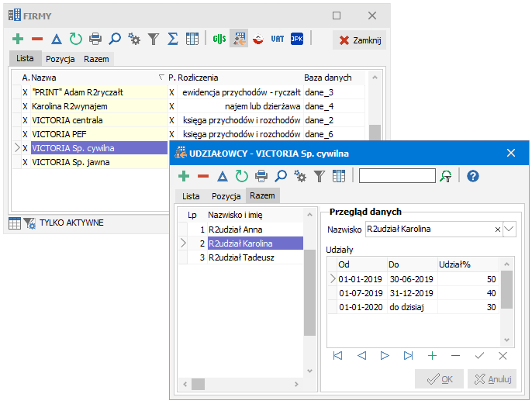
Task: Click the blue triangle edit icon in FIRMY
Action: pos(57,39)
